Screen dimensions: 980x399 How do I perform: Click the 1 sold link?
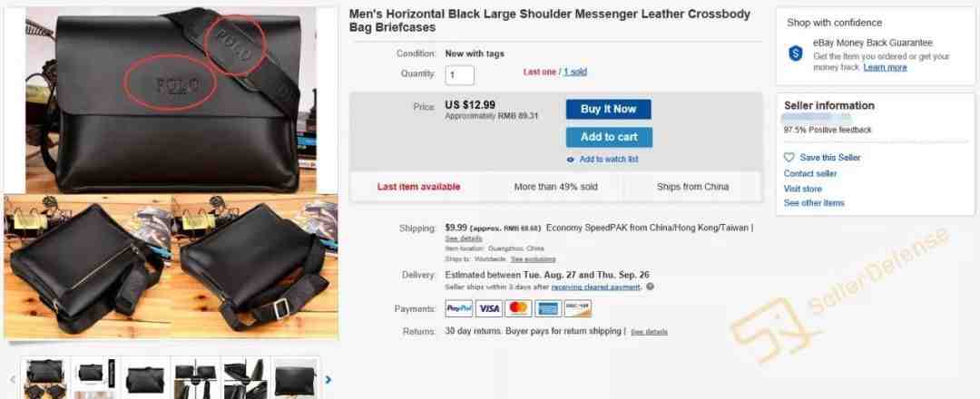pyautogui.click(x=575, y=72)
